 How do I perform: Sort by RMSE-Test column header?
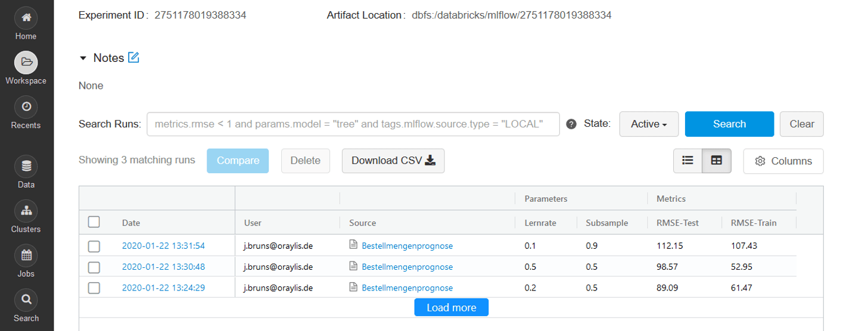pos(678,223)
